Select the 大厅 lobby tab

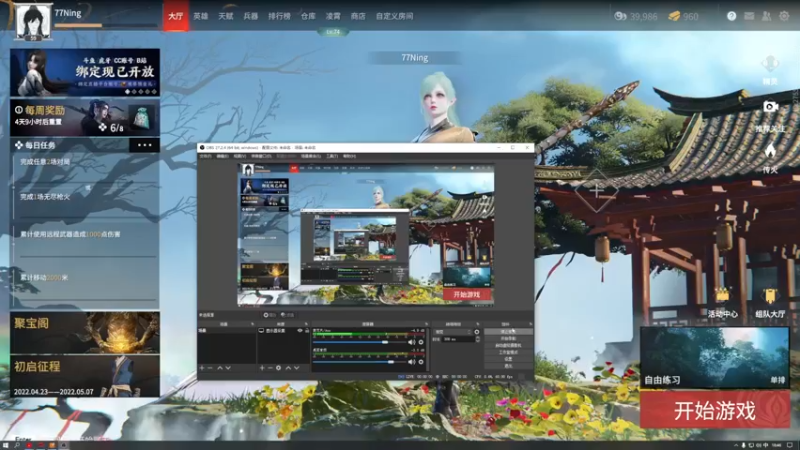point(176,16)
